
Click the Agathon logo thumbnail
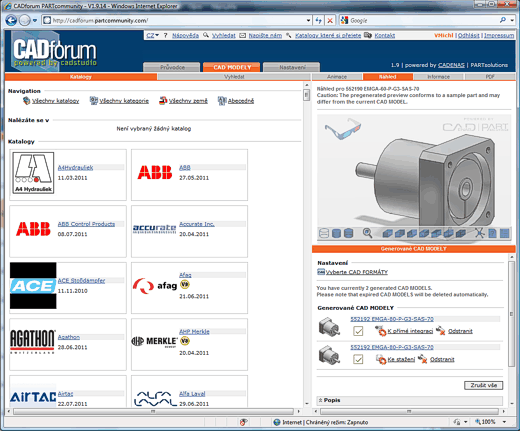(32, 342)
